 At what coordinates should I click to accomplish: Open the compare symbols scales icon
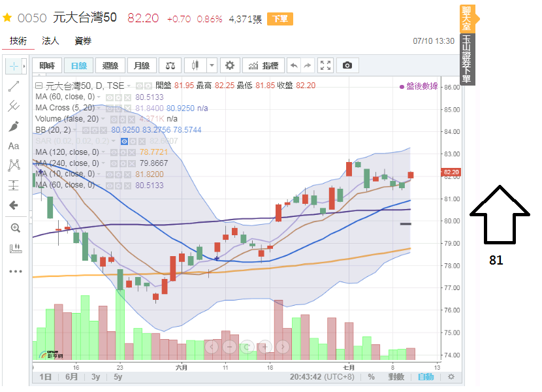tap(170, 66)
